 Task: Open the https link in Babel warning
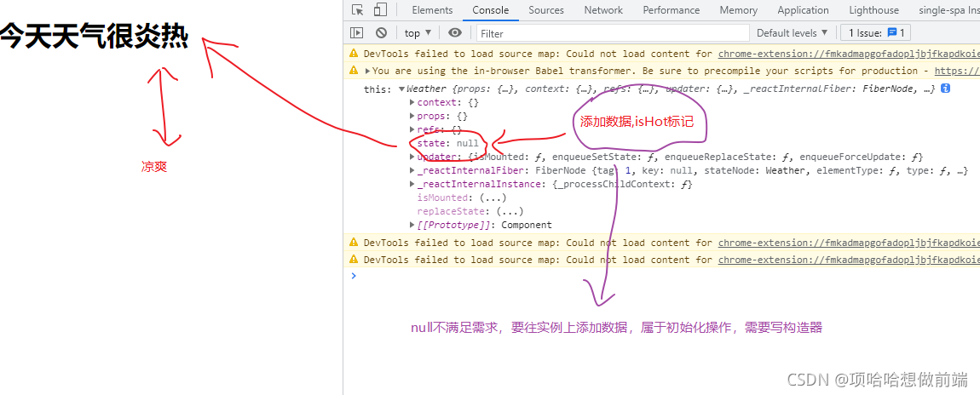[x=957, y=71]
